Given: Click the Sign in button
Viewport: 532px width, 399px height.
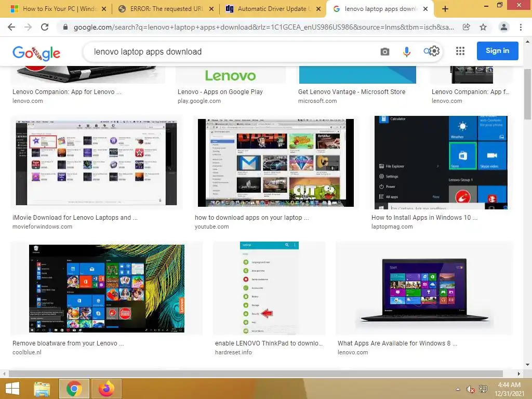Looking at the screenshot, I should (x=497, y=51).
